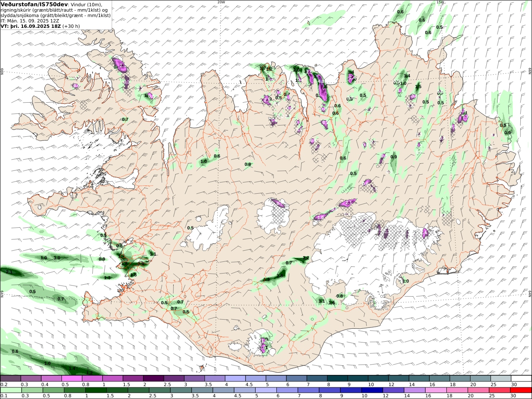Click the palest green 0.1–0.3 swatch in bottom legend row
This screenshot has height=399, width=532.
[10, 390]
